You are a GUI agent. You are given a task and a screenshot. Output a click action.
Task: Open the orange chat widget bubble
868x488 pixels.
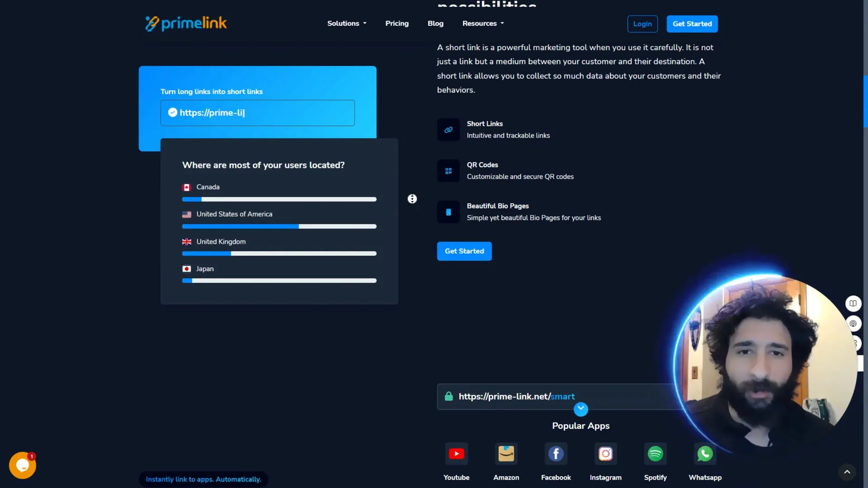(22, 465)
